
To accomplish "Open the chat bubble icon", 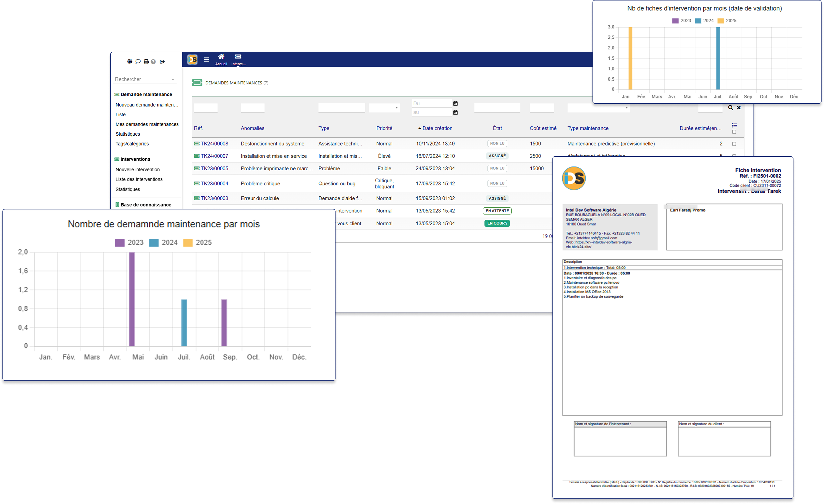I will coord(138,61).
